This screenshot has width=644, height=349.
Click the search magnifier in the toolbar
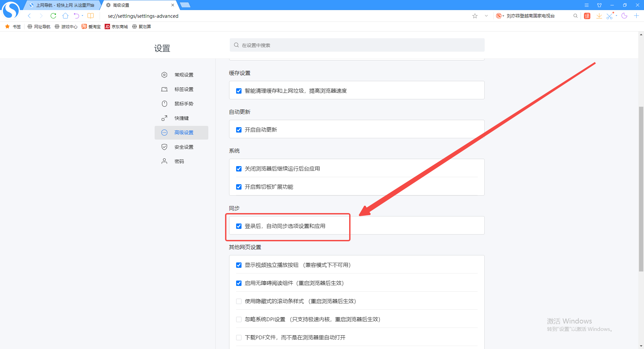pyautogui.click(x=576, y=16)
